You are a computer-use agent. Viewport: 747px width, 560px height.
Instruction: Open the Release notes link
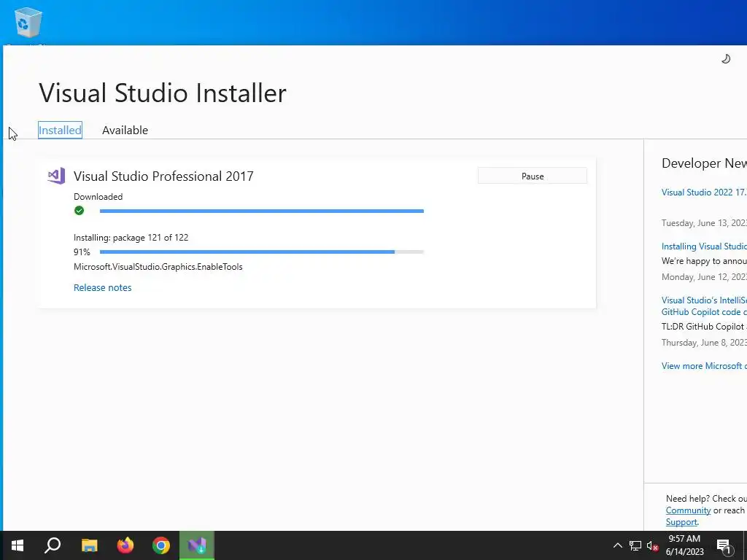tap(102, 287)
